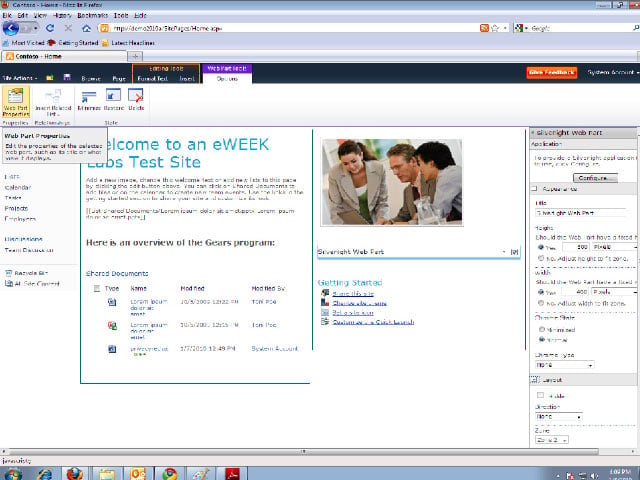This screenshot has height=480, width=640.
Task: Click the Minimize web part ribbon icon
Action: 89,100
